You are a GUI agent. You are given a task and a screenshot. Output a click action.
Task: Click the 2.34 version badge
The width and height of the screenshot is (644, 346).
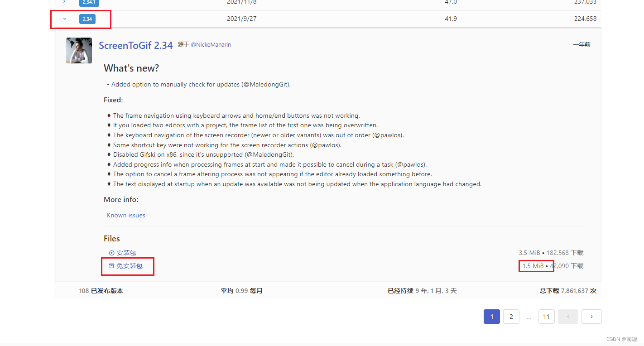pos(87,19)
